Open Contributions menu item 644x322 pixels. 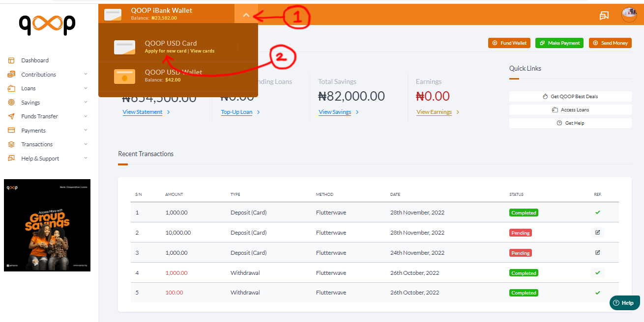pos(38,75)
